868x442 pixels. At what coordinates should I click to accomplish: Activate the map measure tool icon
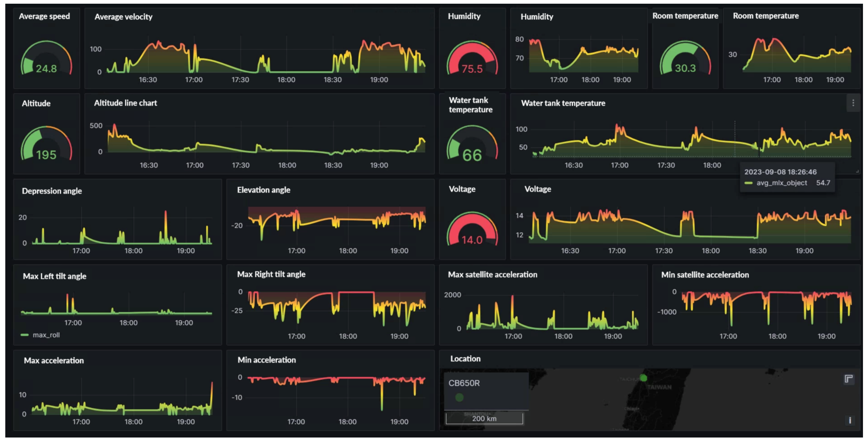(848, 379)
